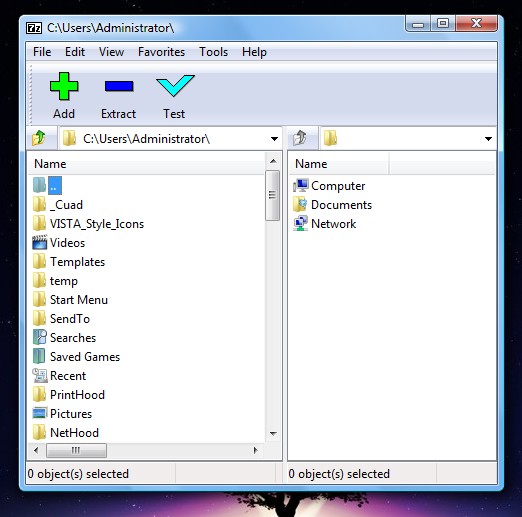The image size is (522, 517).
Task: Click the left panel scroll up arrow
Action: [273, 161]
